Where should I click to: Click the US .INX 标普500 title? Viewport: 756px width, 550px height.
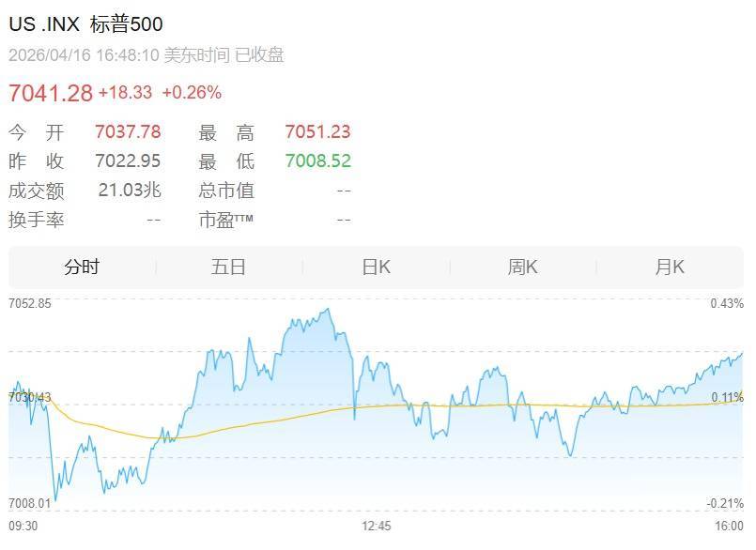pos(85,24)
